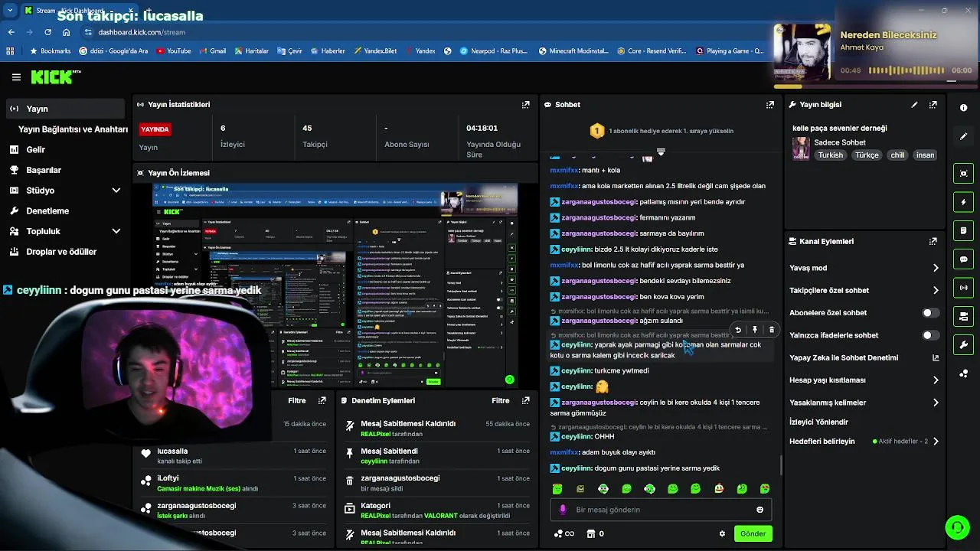Edit stream info with Yayın bilgisi pencil
This screenshot has height=551, width=980.
(x=914, y=104)
